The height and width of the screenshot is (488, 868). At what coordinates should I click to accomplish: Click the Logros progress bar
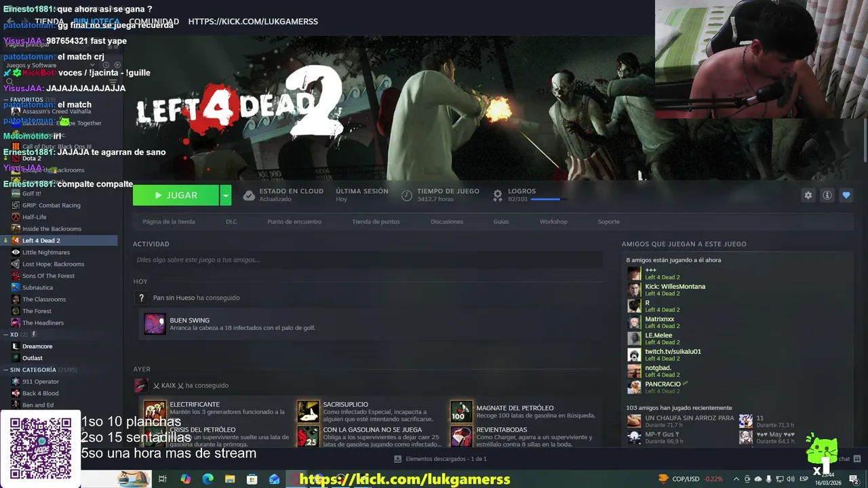click(x=548, y=199)
